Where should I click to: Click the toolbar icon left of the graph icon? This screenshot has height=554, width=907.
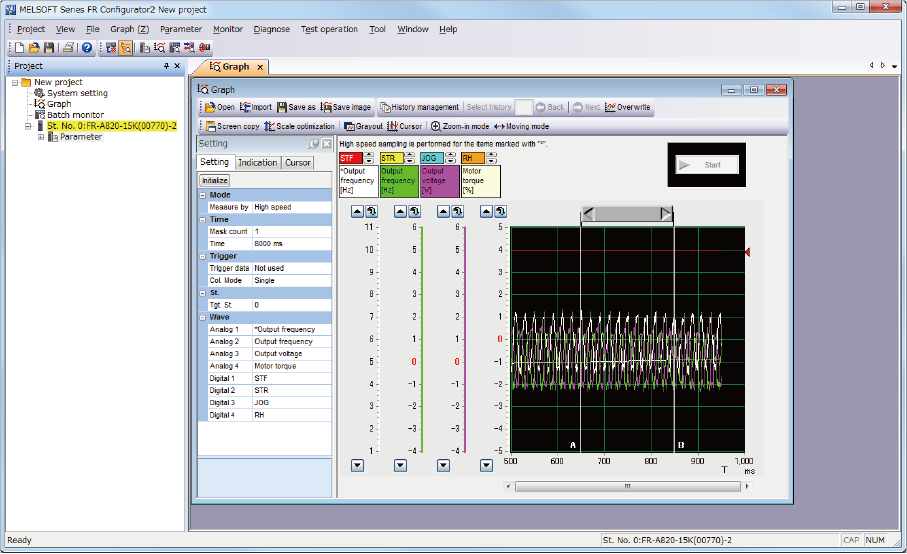145,48
